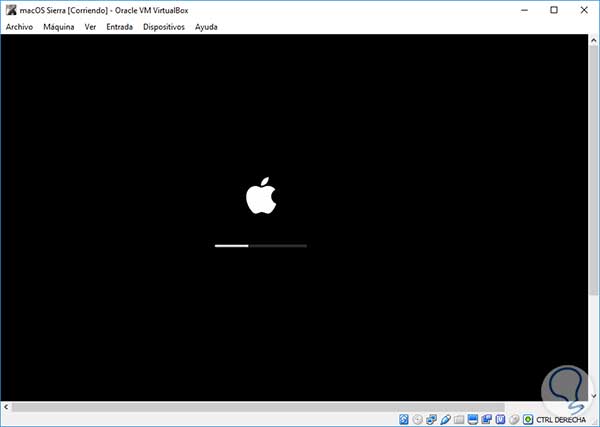Maximize the VirtualBox window
This screenshot has height=427, width=600.
(554, 10)
